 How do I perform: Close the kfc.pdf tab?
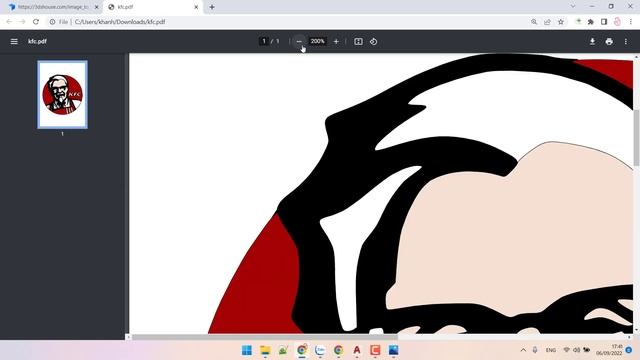[196, 7]
